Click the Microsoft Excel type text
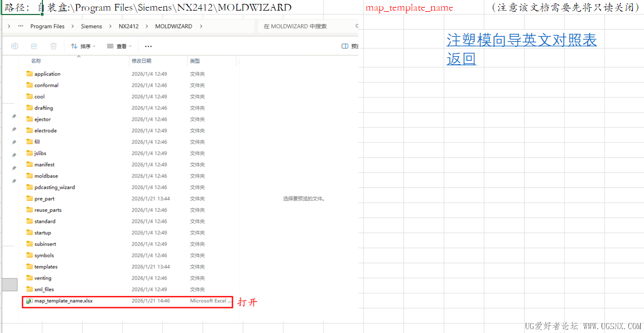The height and width of the screenshot is (333, 644). point(210,301)
